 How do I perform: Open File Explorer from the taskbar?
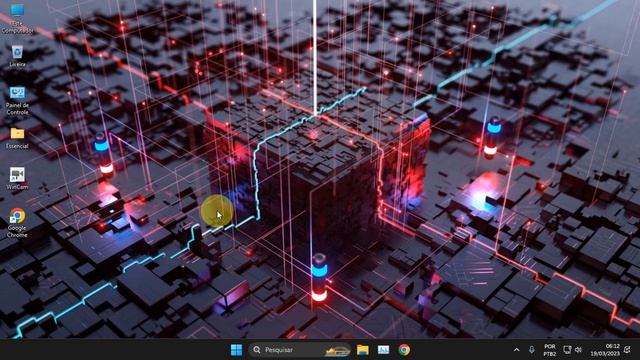pos(362,350)
